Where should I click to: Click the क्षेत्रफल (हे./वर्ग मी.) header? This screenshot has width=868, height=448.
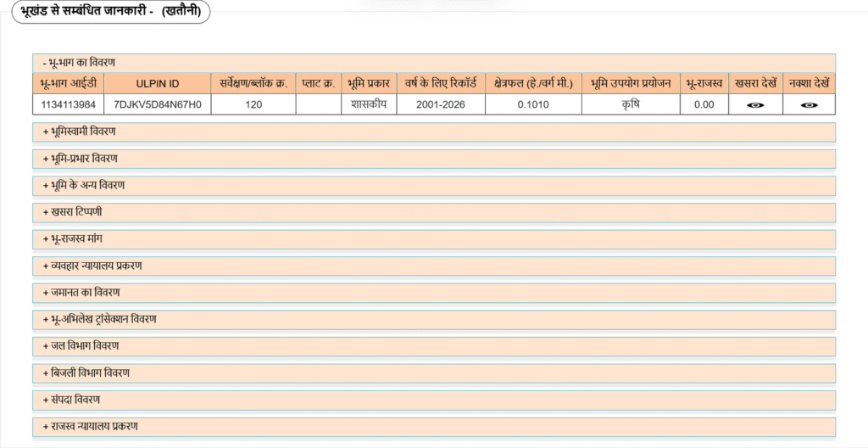(x=533, y=84)
